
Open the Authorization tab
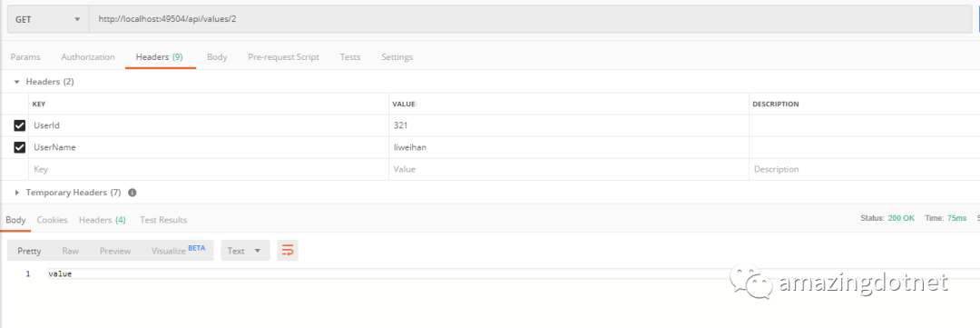click(x=88, y=57)
